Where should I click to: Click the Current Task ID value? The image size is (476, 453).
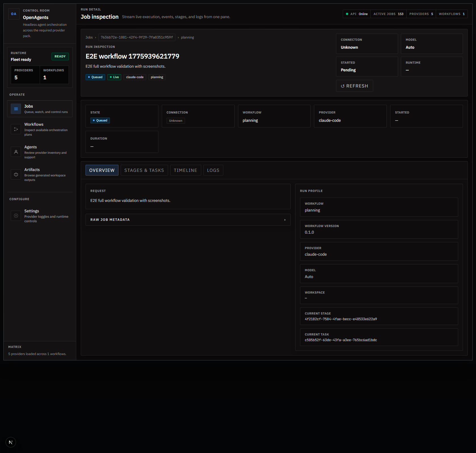341,340
